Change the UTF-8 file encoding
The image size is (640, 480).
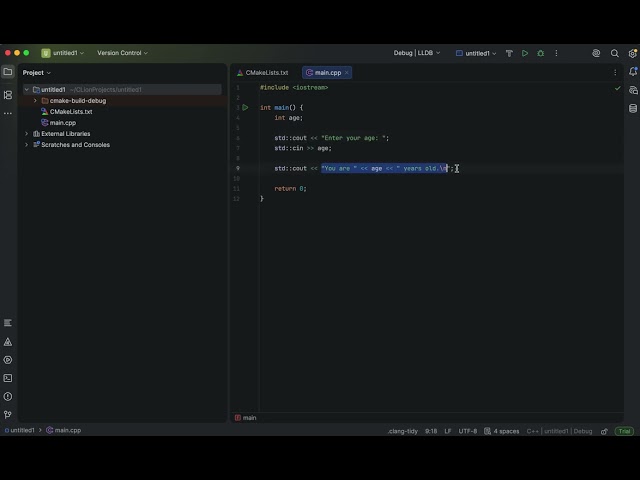468,431
